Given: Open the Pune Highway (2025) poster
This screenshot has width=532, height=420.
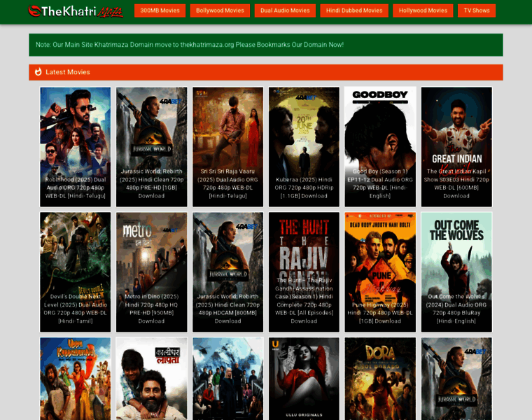Looking at the screenshot, I should click(380, 272).
